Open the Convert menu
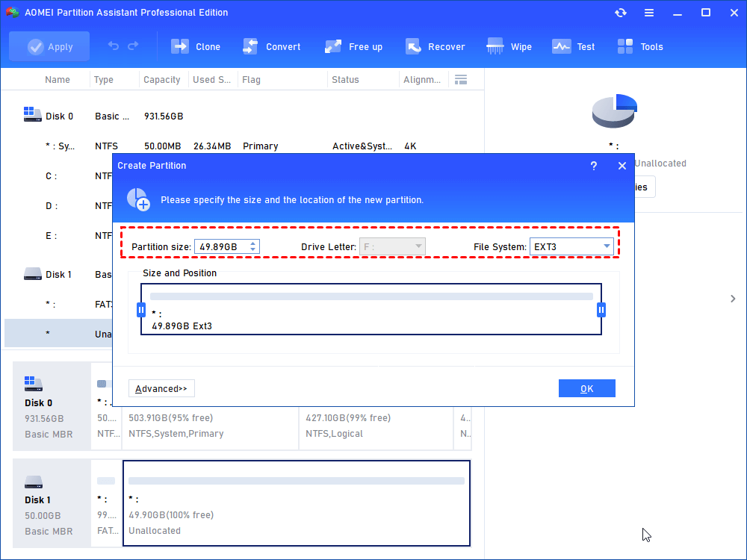The width and height of the screenshot is (747, 560). [x=272, y=46]
